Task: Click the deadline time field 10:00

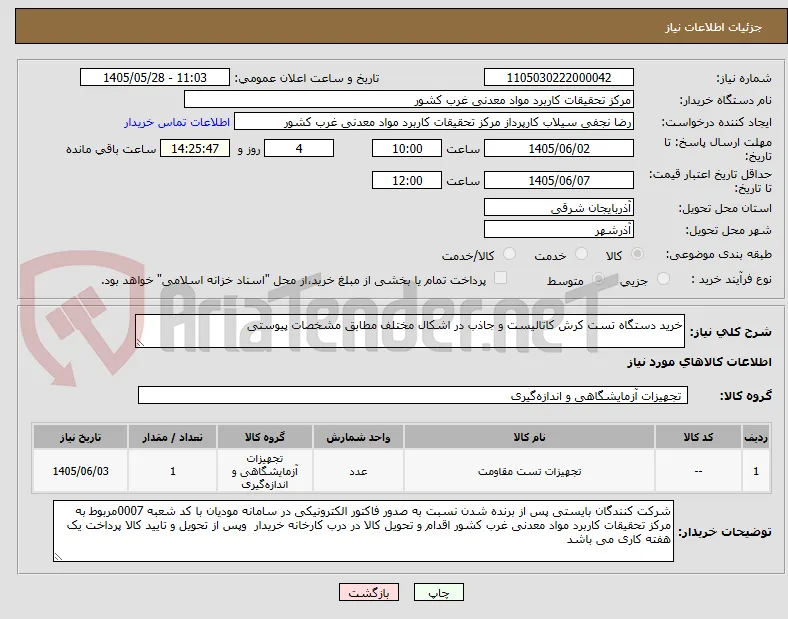Action: pos(407,148)
